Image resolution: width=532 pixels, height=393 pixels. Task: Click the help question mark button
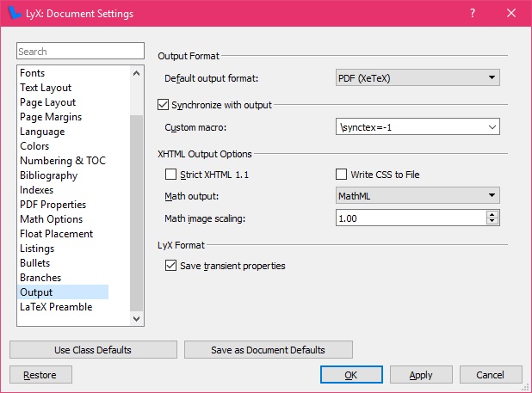473,13
